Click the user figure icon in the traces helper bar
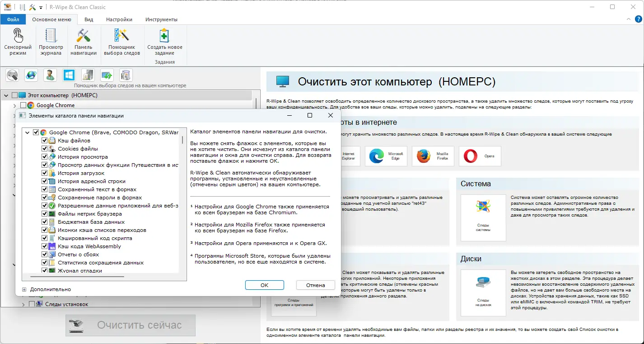 point(50,75)
